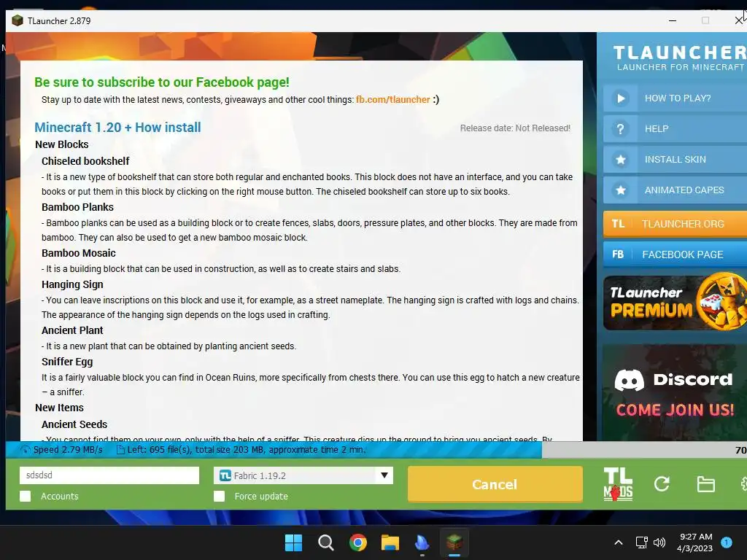Click the blue feather app in taskbar

(422, 542)
